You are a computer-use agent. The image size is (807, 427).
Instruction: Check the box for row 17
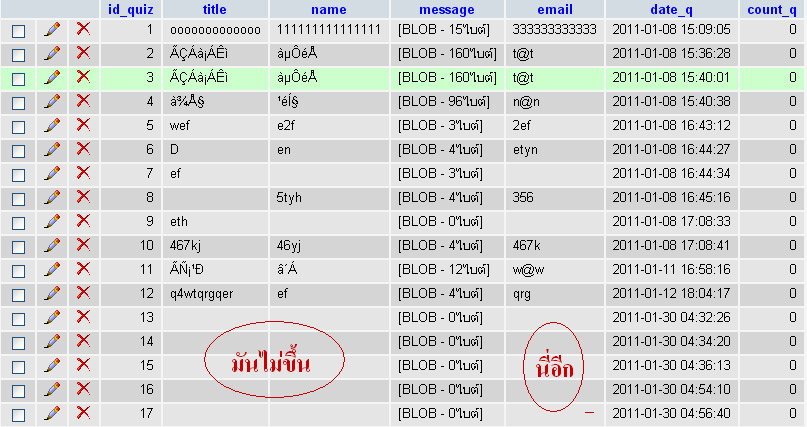[x=19, y=415]
